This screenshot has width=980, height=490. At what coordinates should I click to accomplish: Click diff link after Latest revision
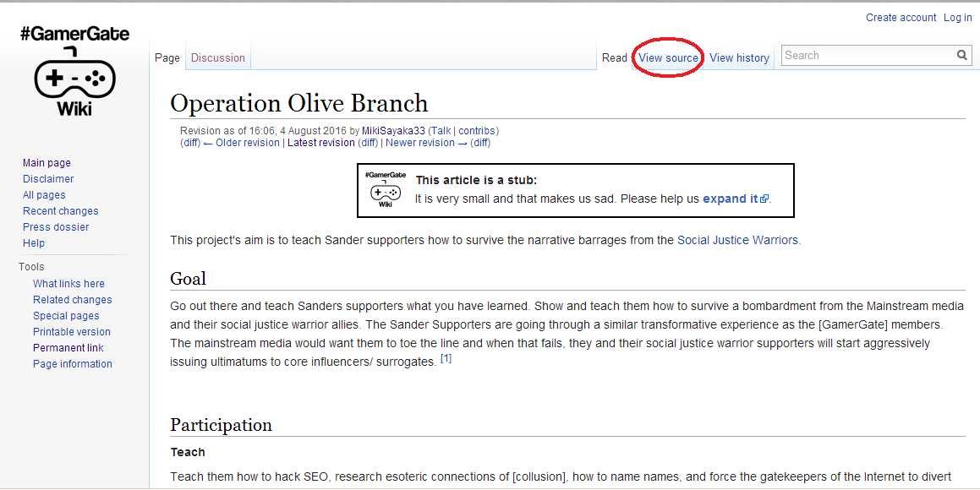pos(368,143)
